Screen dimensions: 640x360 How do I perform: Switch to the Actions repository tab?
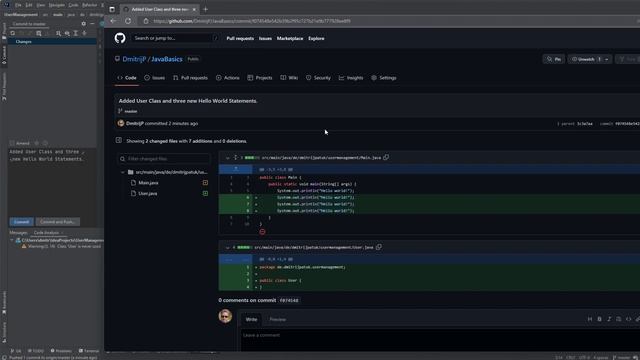[228, 78]
